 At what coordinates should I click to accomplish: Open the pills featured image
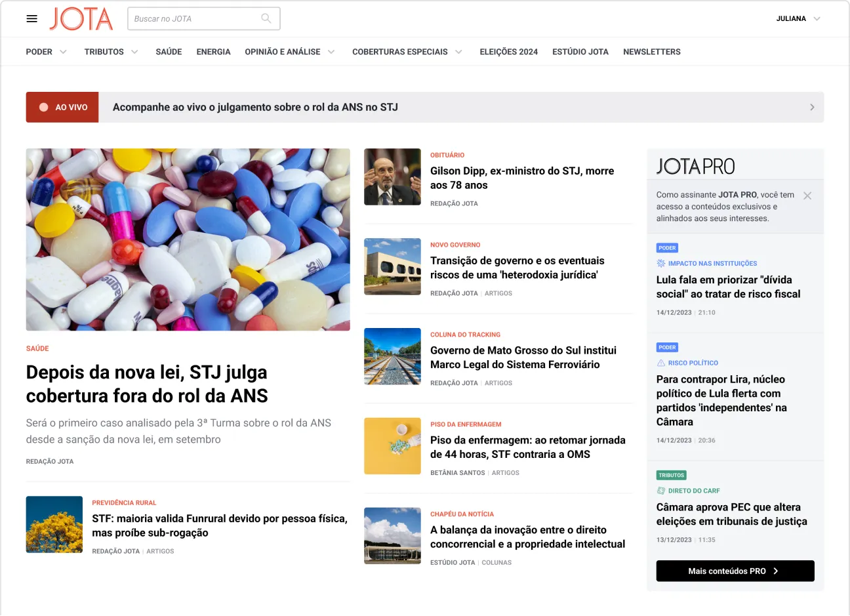coord(188,239)
